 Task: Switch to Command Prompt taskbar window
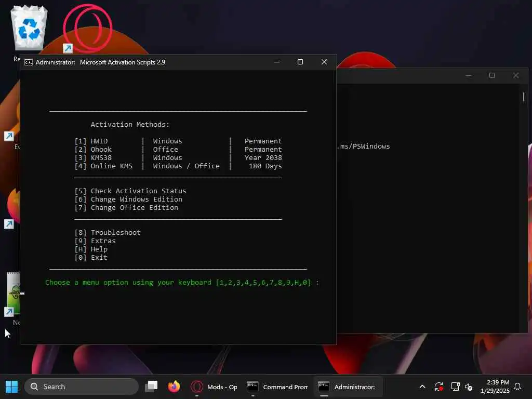[x=277, y=387]
